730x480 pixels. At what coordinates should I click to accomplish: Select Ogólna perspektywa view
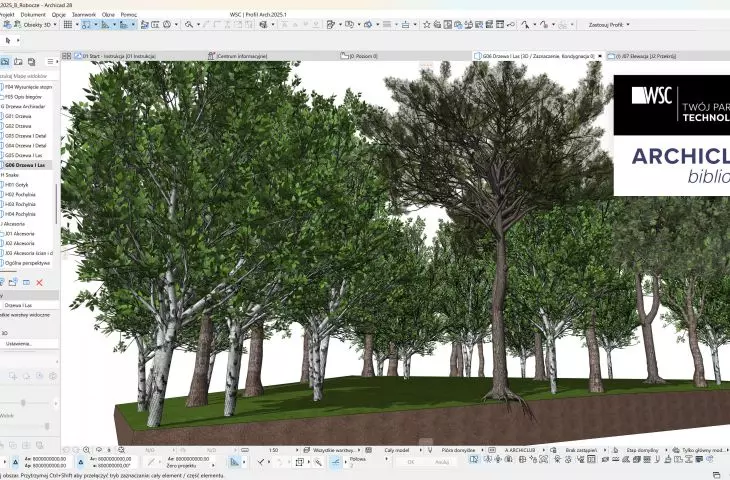tap(27, 263)
